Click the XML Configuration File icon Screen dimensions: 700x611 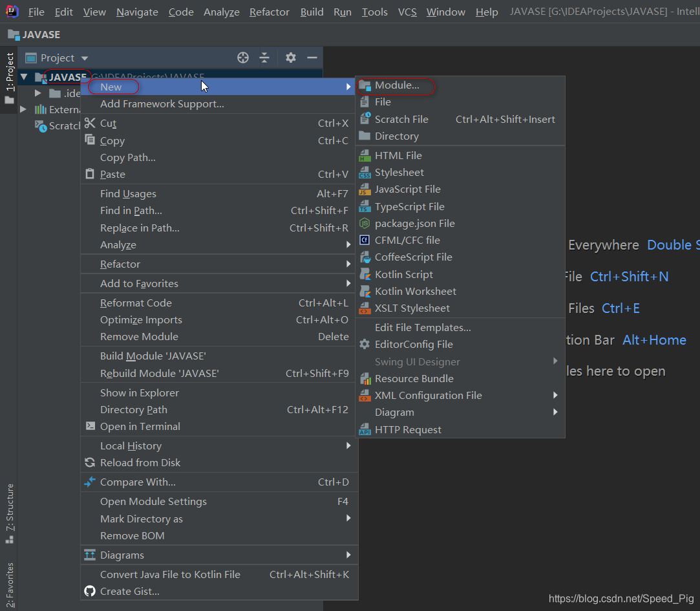(365, 395)
